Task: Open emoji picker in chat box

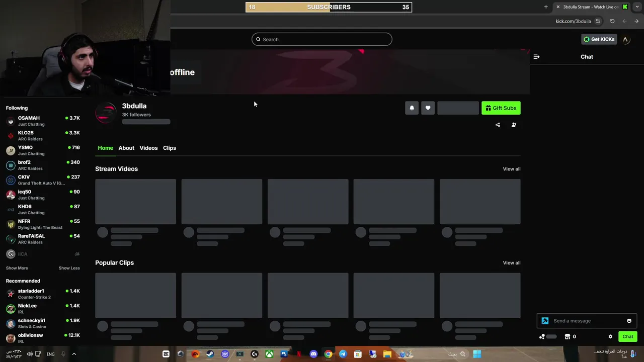Action: (629, 321)
